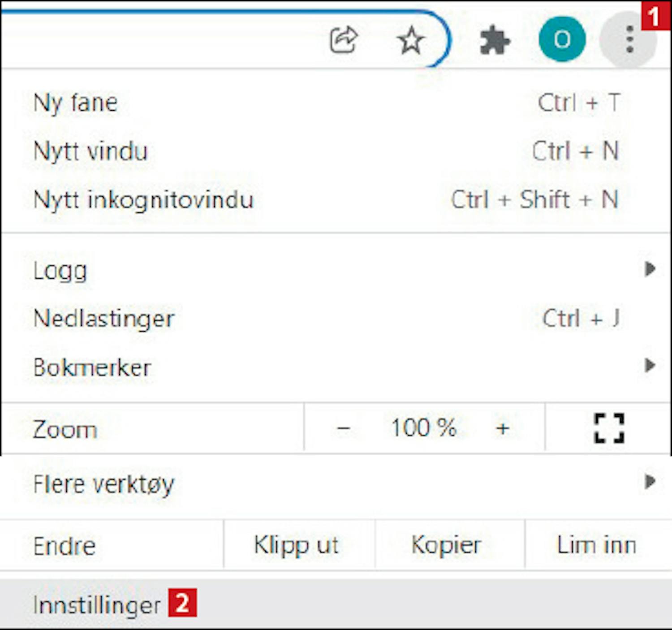Open the extensions puzzle icon

(x=495, y=40)
